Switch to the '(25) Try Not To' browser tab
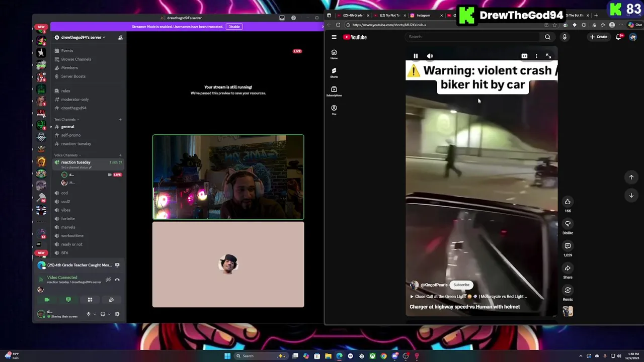This screenshot has width=644, height=362. pos(390,15)
